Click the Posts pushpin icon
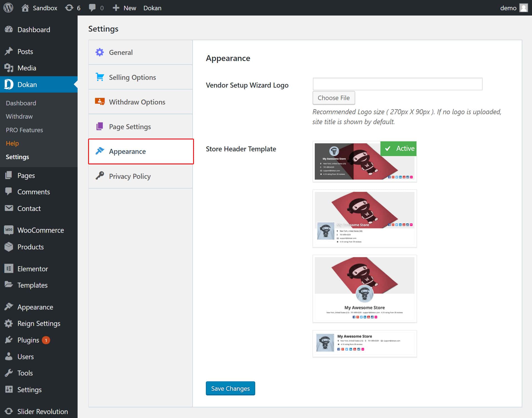The width and height of the screenshot is (532, 418). point(9,51)
